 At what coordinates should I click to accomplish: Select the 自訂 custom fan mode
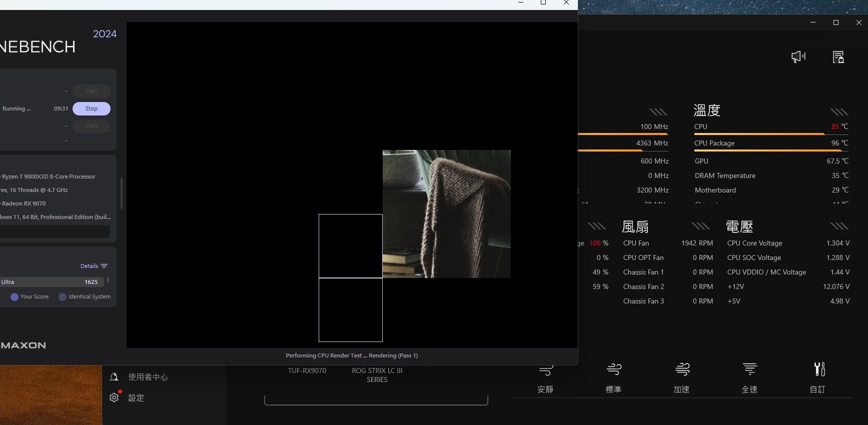click(817, 379)
